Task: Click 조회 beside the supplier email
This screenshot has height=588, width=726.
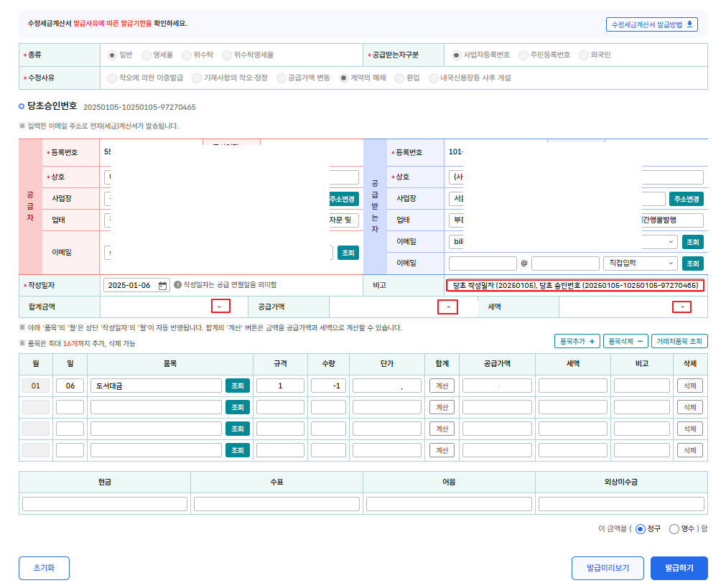Action: point(348,253)
